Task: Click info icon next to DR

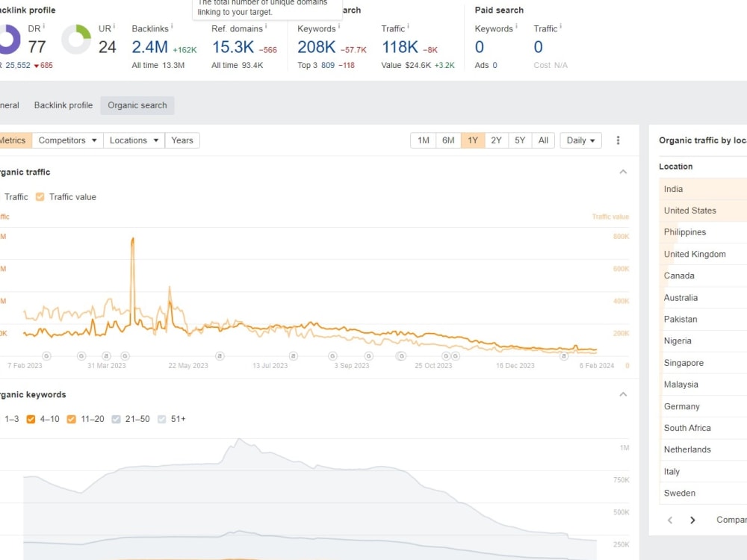Action: point(44,26)
